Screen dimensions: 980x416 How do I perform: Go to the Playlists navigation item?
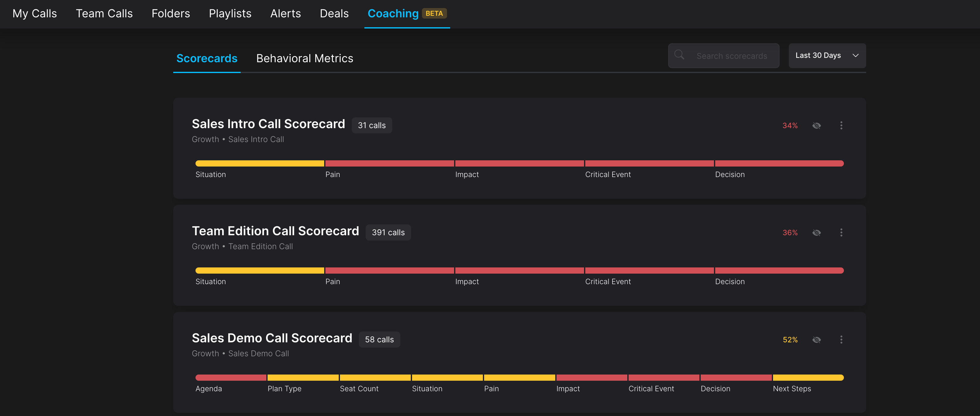click(230, 14)
